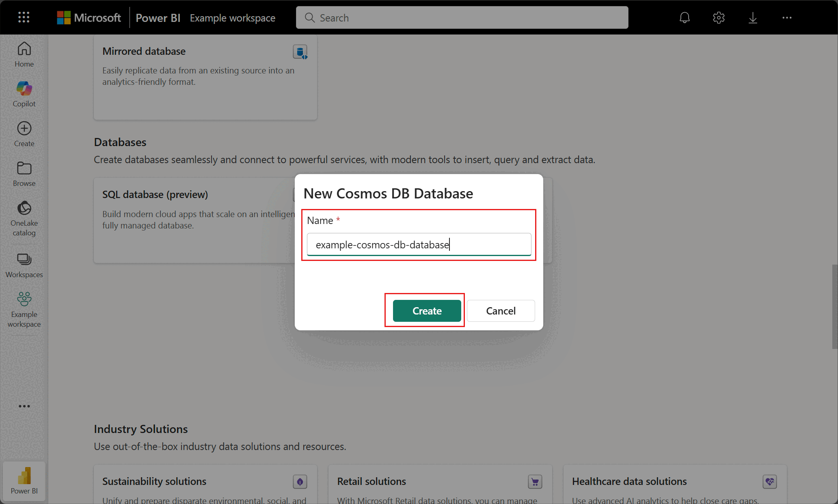838x504 pixels.
Task: Click the Name field in dialog
Action: tap(419, 245)
